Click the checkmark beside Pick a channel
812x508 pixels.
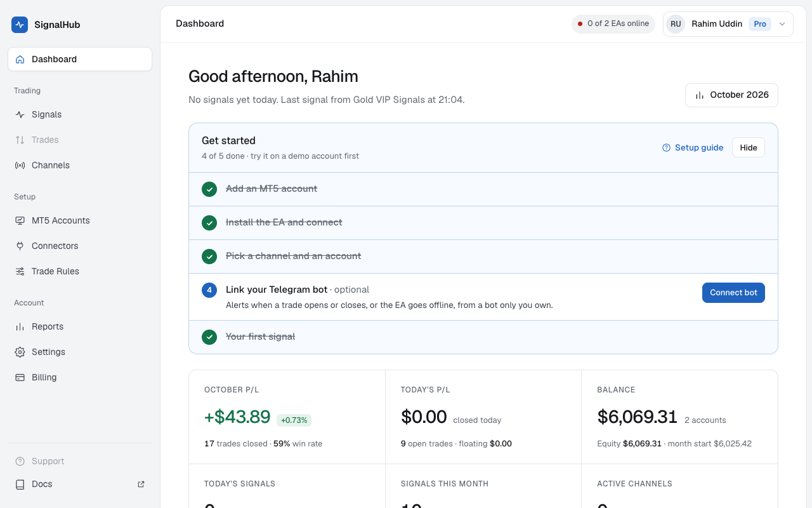209,256
